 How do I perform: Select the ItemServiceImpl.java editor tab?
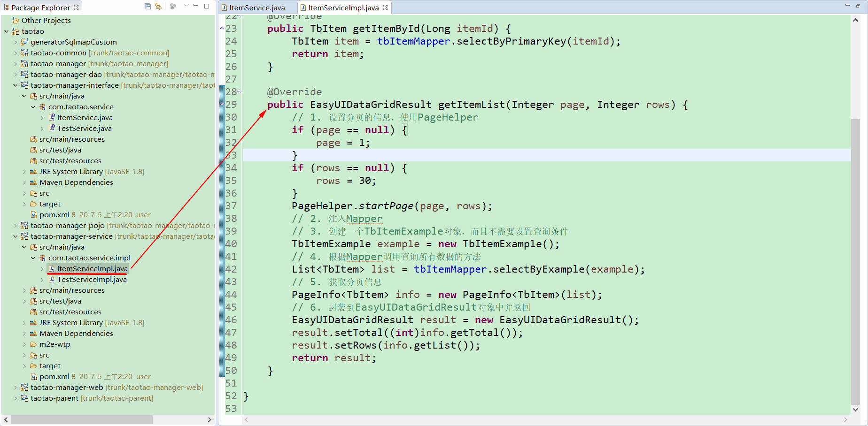tap(343, 8)
